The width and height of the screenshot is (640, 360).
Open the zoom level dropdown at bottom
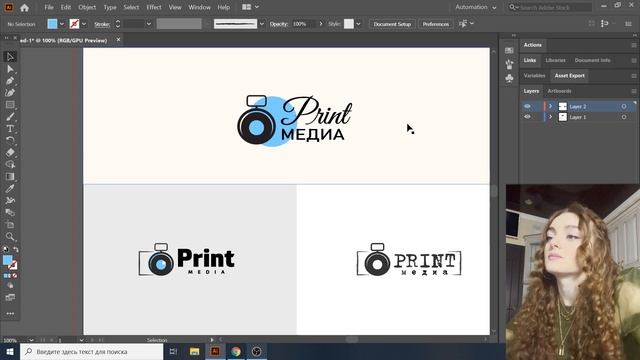[31, 340]
